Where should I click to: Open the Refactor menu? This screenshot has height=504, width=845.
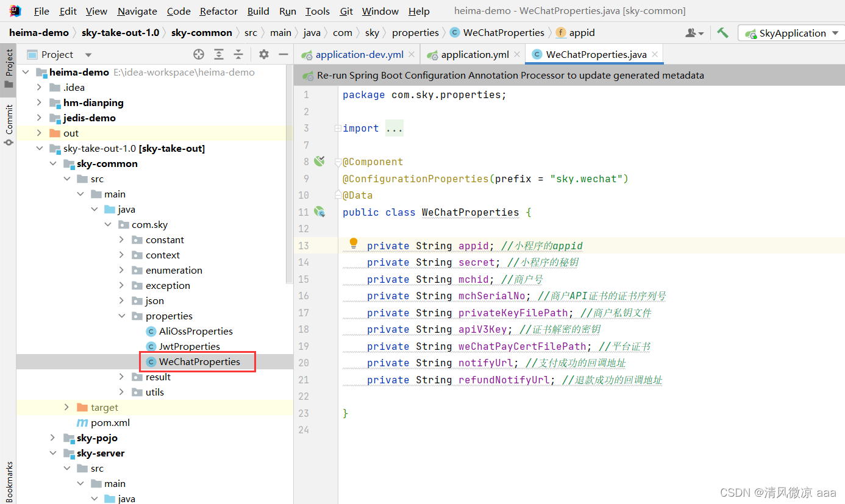219,11
